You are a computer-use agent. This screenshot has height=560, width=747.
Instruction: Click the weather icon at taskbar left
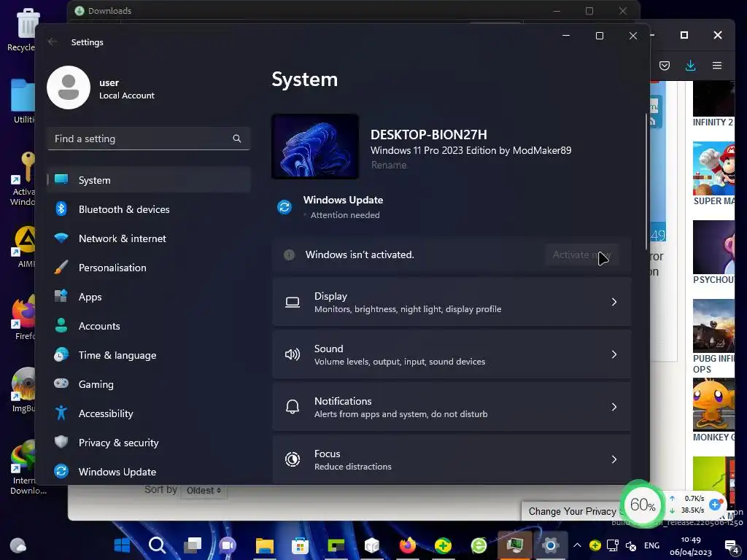pyautogui.click(x=18, y=545)
